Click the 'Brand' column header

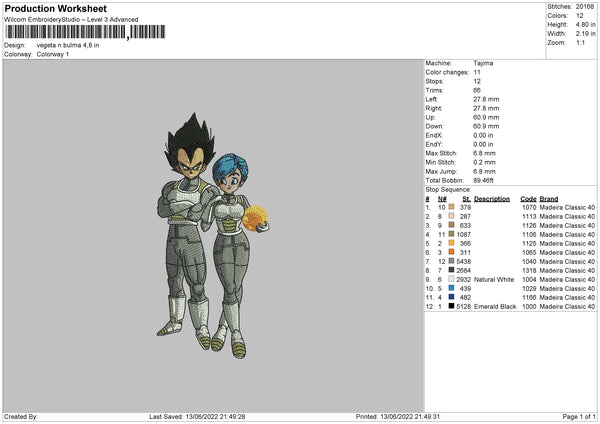(x=549, y=199)
